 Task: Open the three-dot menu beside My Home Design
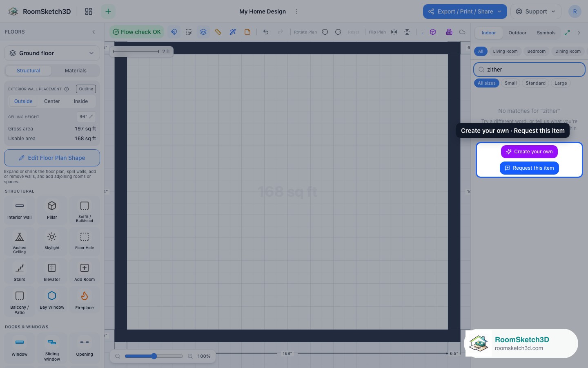[296, 11]
